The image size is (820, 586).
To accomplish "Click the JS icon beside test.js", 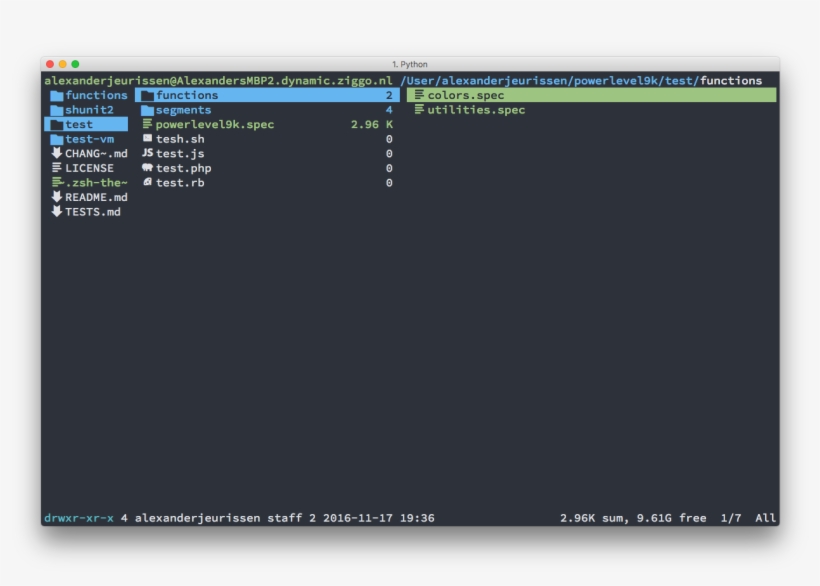I will pos(147,154).
